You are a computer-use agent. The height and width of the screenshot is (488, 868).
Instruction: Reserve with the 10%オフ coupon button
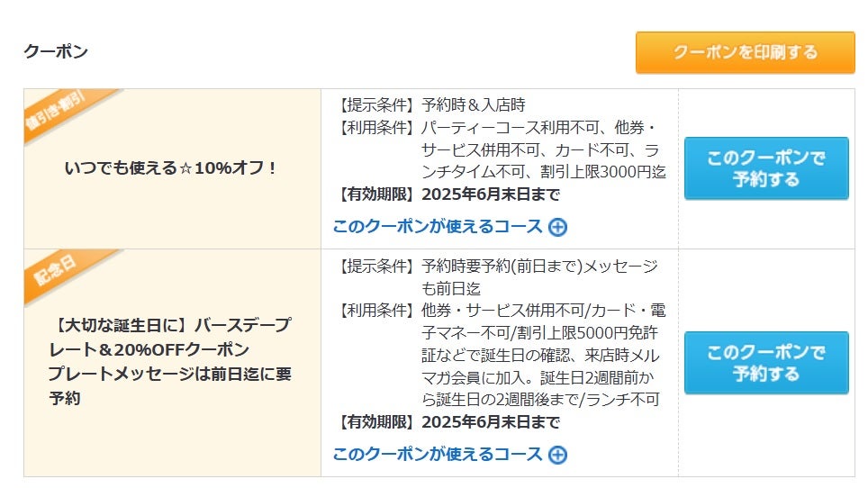[x=766, y=168]
